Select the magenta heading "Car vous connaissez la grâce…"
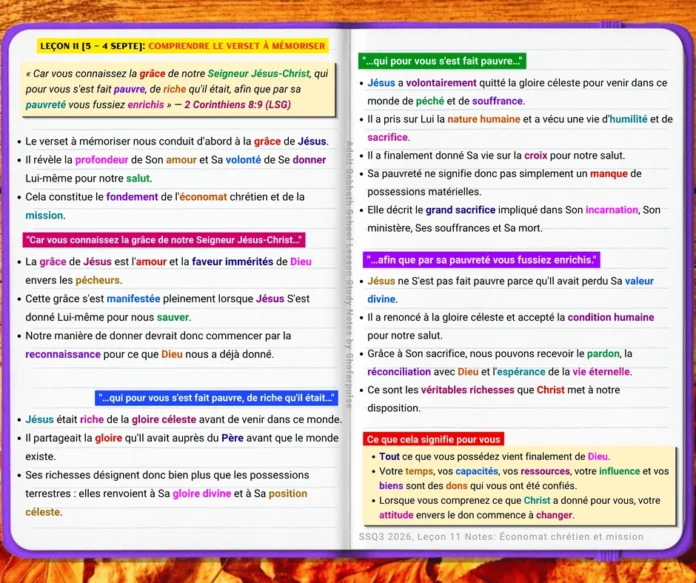 (x=164, y=240)
